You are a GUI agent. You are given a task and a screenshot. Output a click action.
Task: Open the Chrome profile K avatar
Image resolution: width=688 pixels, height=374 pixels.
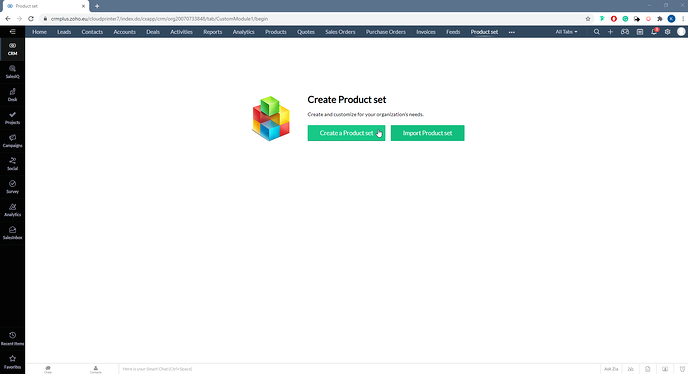tap(671, 19)
